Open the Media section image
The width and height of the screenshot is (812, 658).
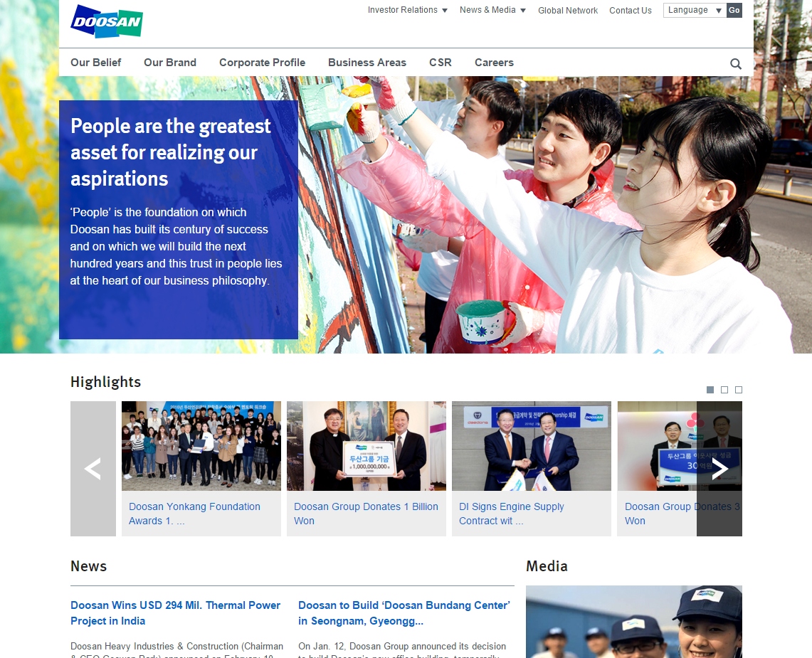point(634,622)
